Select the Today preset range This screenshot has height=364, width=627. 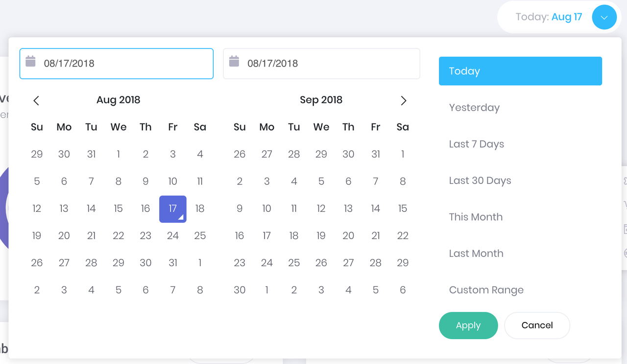520,71
